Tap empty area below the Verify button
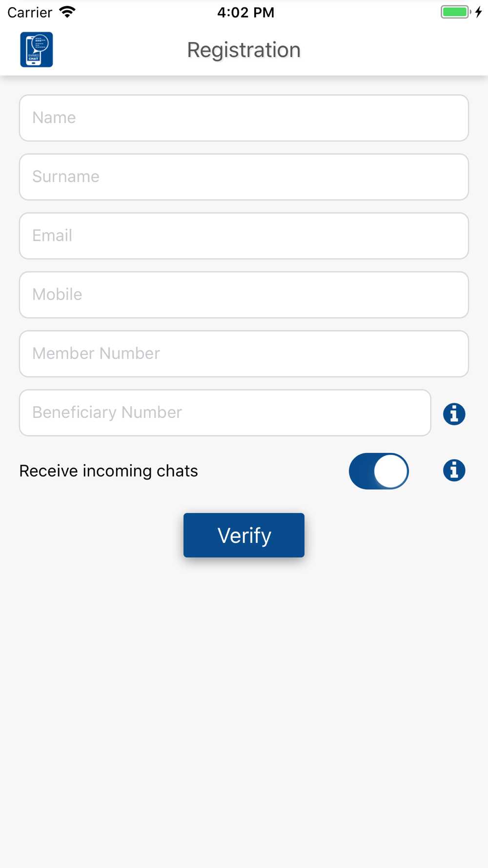 tap(244, 708)
